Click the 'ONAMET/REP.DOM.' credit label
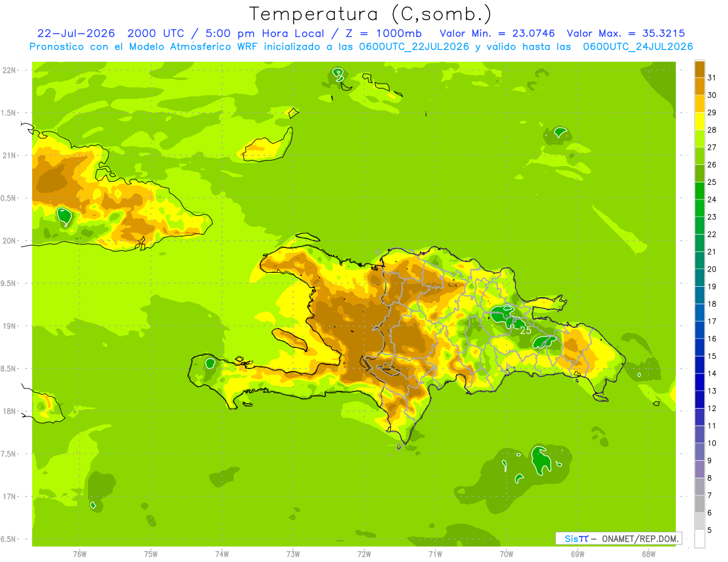This screenshot has height=562, width=728. 641,538
